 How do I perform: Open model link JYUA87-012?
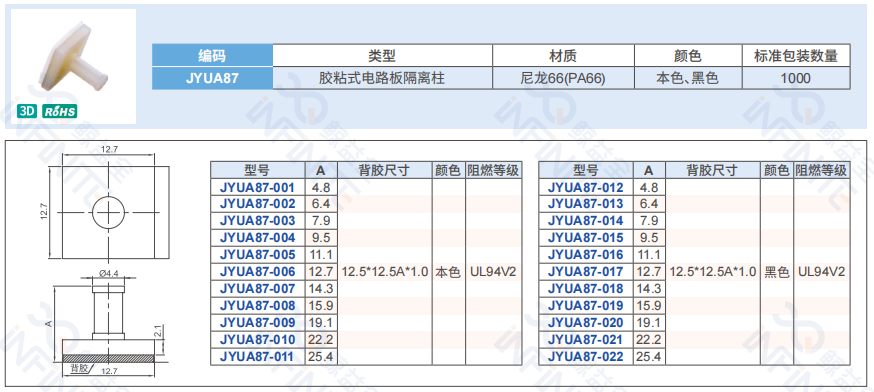click(x=585, y=187)
